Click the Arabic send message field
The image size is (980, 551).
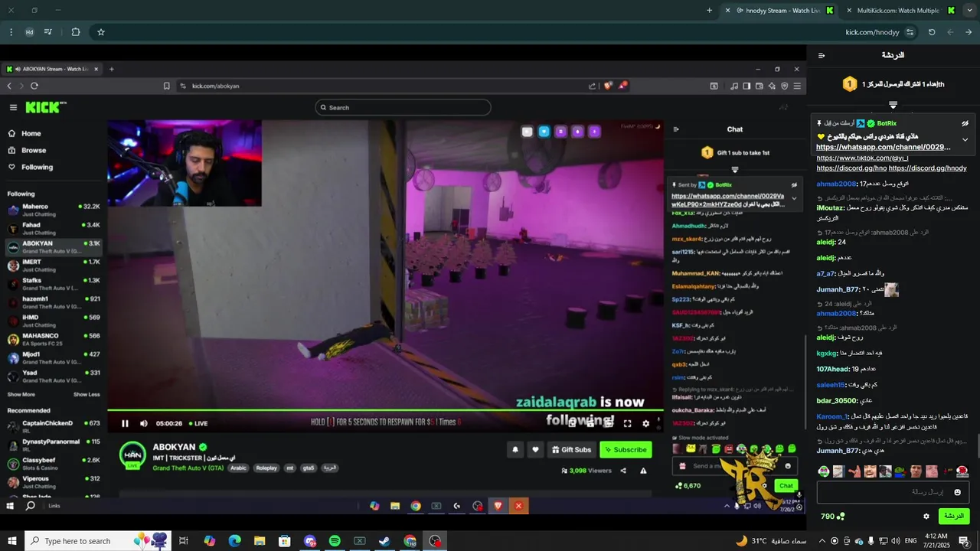point(893,492)
